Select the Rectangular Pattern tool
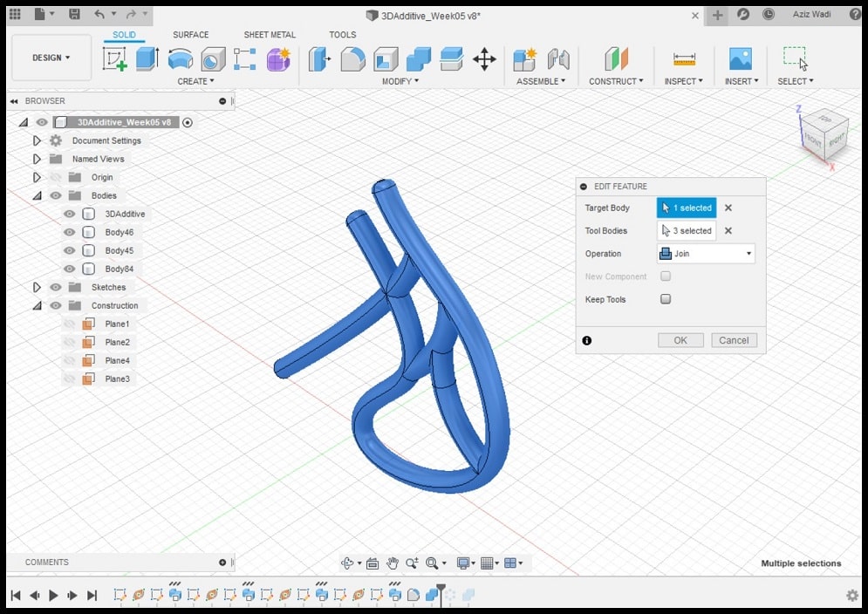Viewport: 868px width, 614px height. [244, 58]
